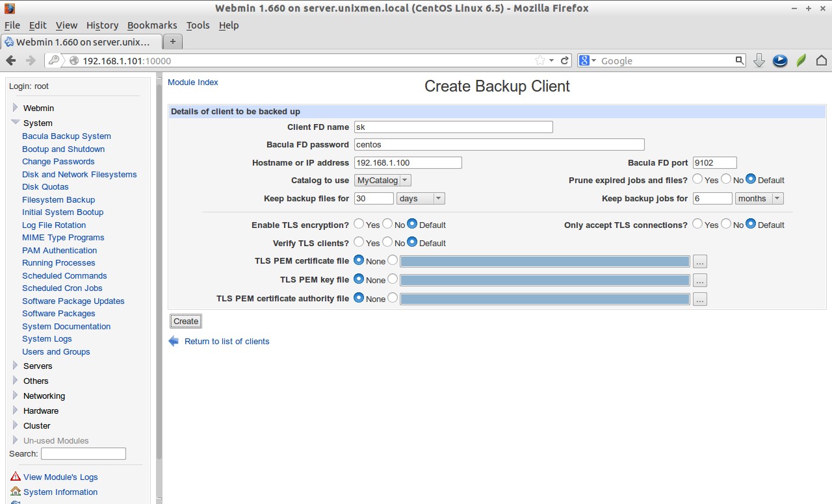Viewport: 832px width, 504px height.
Task: Browse for TLS PEM key file
Action: 699,281
